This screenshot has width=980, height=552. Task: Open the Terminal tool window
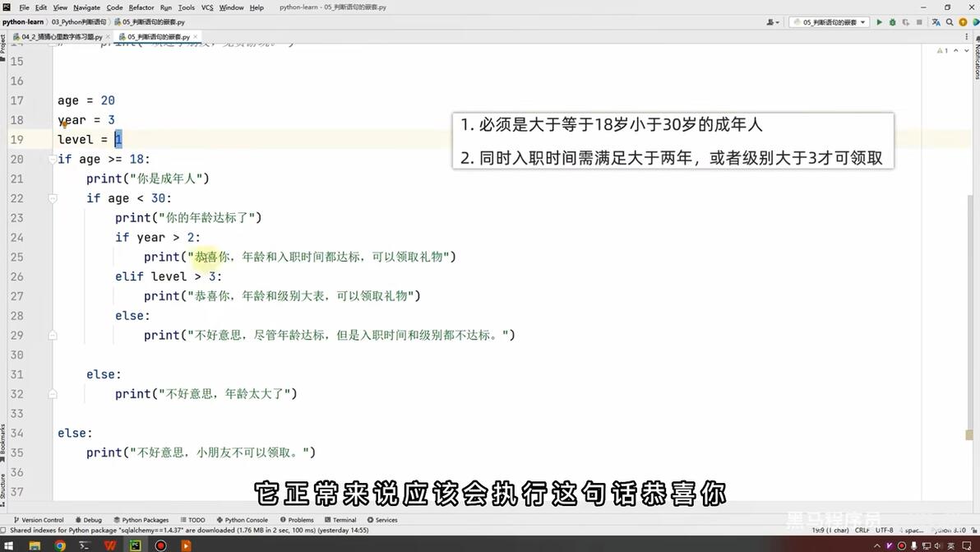pyautogui.click(x=340, y=519)
